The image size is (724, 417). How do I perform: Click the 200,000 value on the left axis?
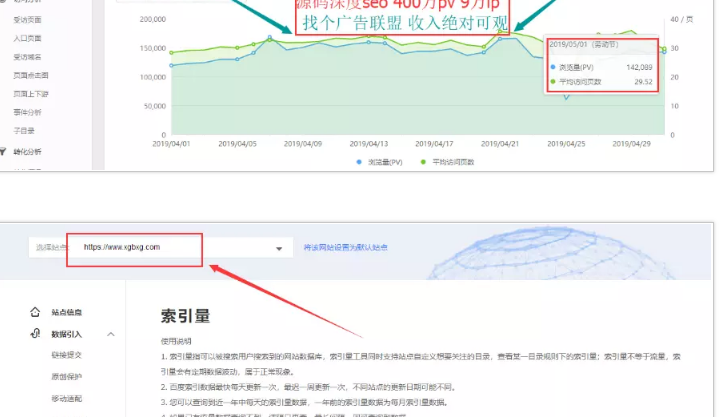pos(153,19)
